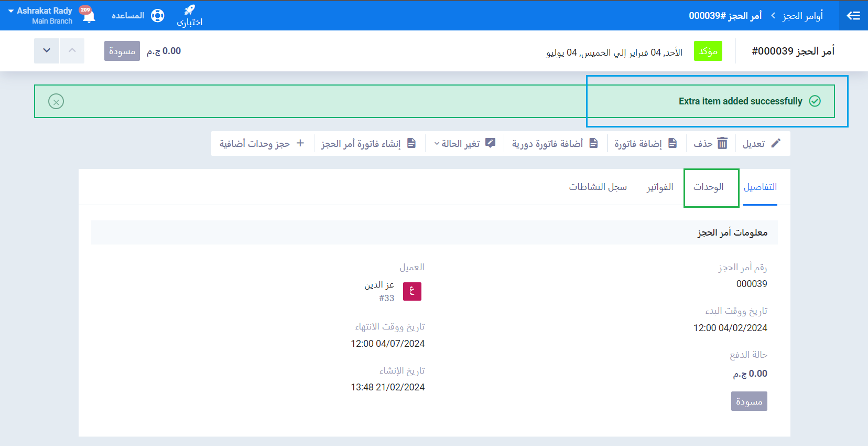The image size is (868, 446).
Task: Click the حذف trash delete button
Action: pos(711,144)
